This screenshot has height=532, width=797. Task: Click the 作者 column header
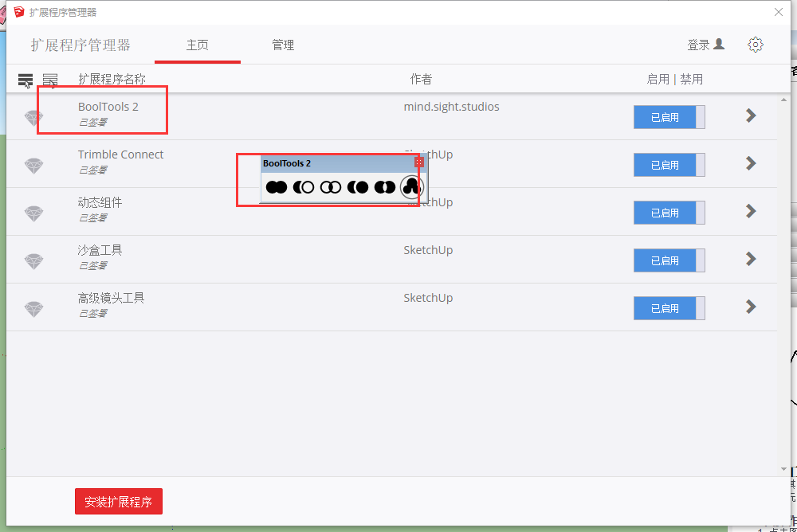pyautogui.click(x=421, y=80)
